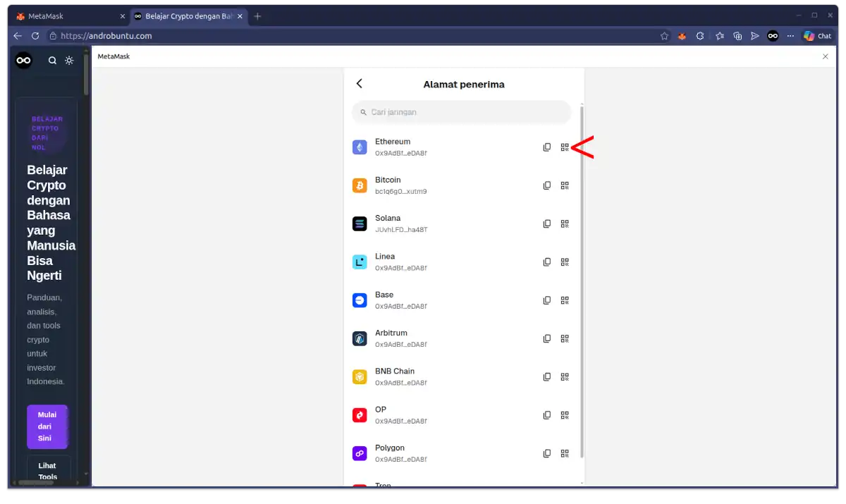This screenshot has width=846, height=504.
Task: Copy the Linea address
Action: [x=546, y=262]
